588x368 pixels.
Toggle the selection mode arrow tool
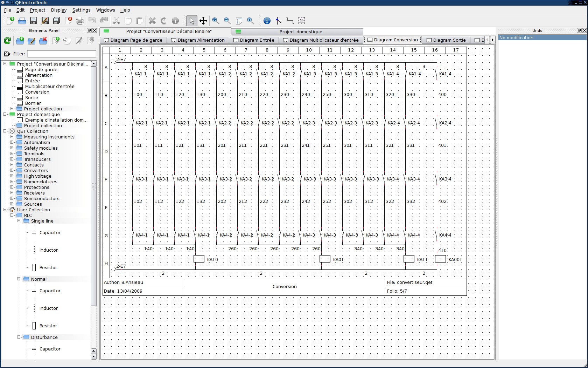pyautogui.click(x=191, y=21)
